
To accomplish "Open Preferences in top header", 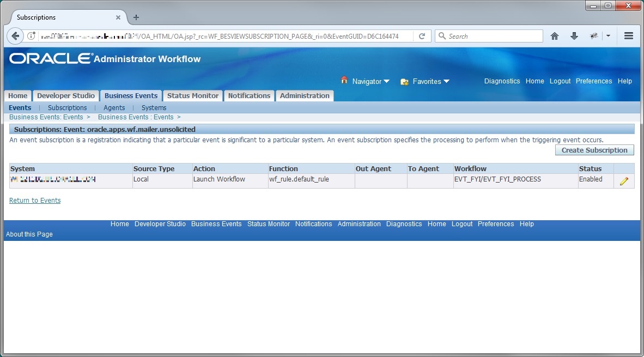I will coord(594,81).
